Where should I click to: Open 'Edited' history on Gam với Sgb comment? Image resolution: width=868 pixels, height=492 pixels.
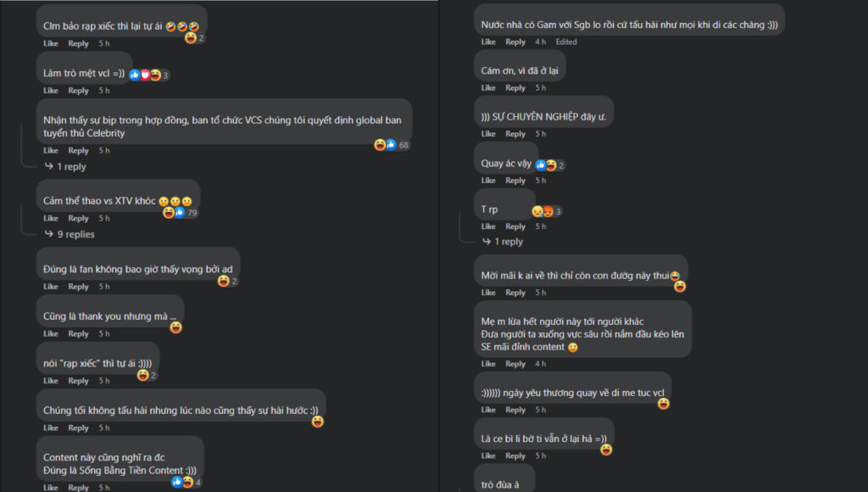click(x=566, y=42)
